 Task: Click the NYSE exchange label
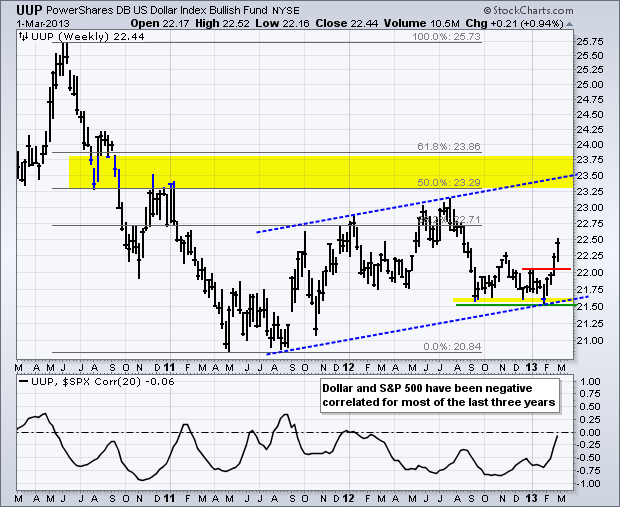(x=286, y=11)
